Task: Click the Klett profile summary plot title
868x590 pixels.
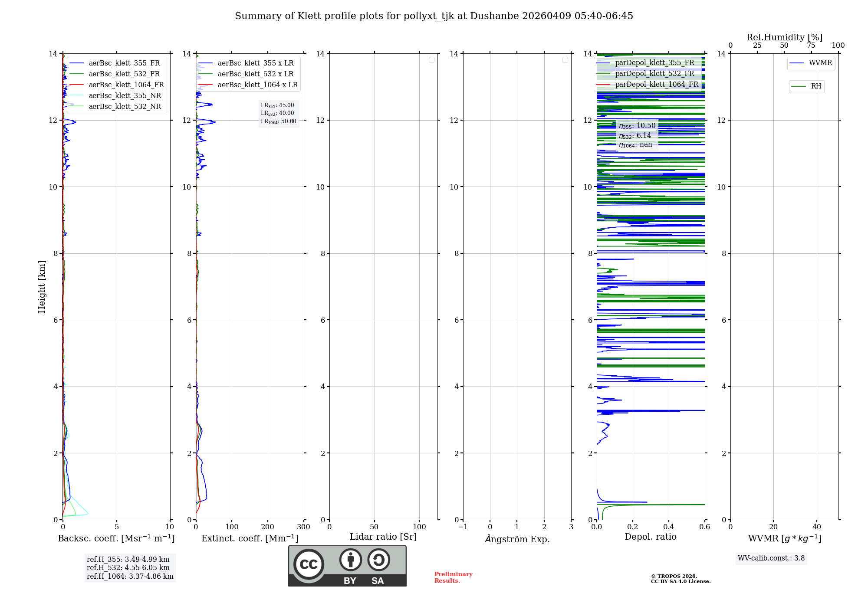Action: pos(434,16)
